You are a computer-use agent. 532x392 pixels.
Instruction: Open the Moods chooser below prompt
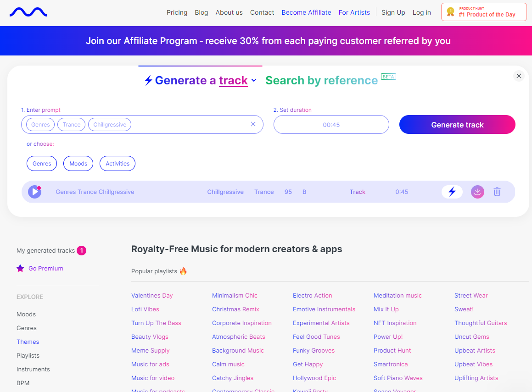[x=78, y=163]
